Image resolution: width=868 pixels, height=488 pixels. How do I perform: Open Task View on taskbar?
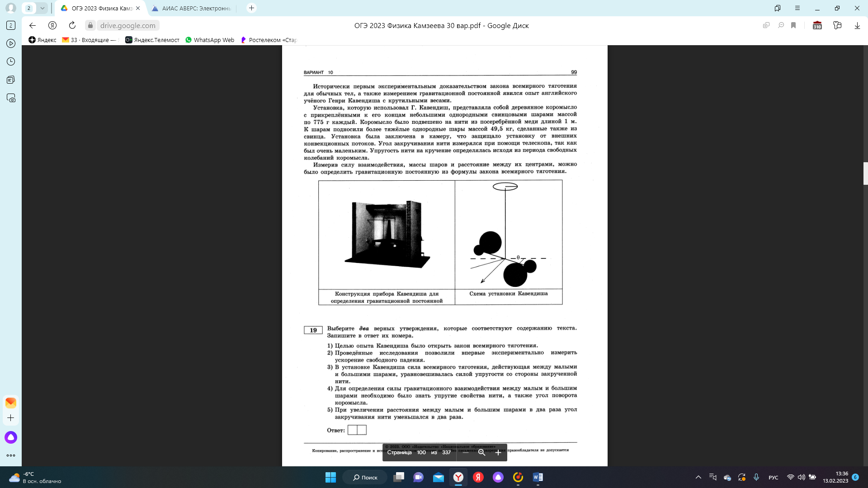[x=399, y=477]
